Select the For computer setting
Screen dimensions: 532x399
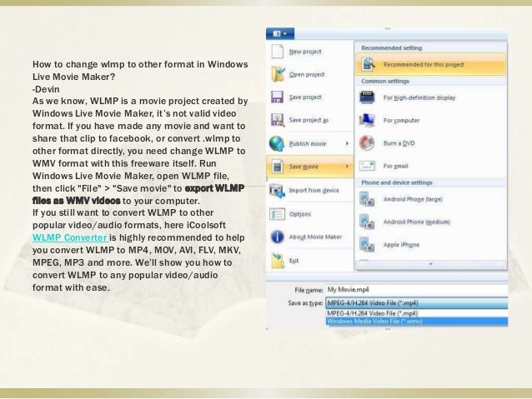431,120
